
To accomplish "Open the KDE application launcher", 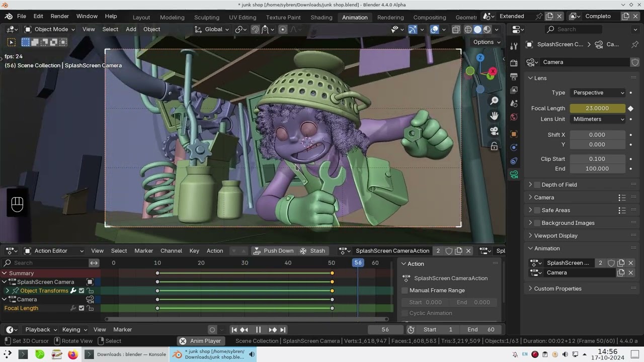I will coord(8,354).
